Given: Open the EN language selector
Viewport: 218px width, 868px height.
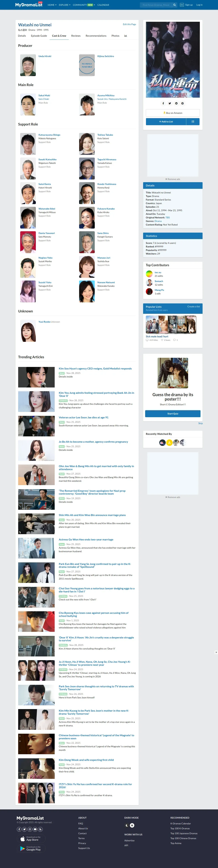Looking at the screenshot, I should pos(182,5).
